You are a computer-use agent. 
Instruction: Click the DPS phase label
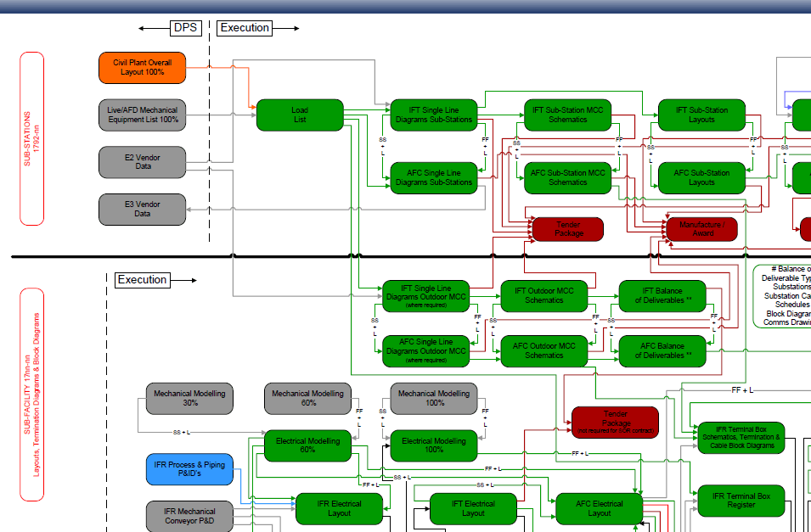[185, 28]
